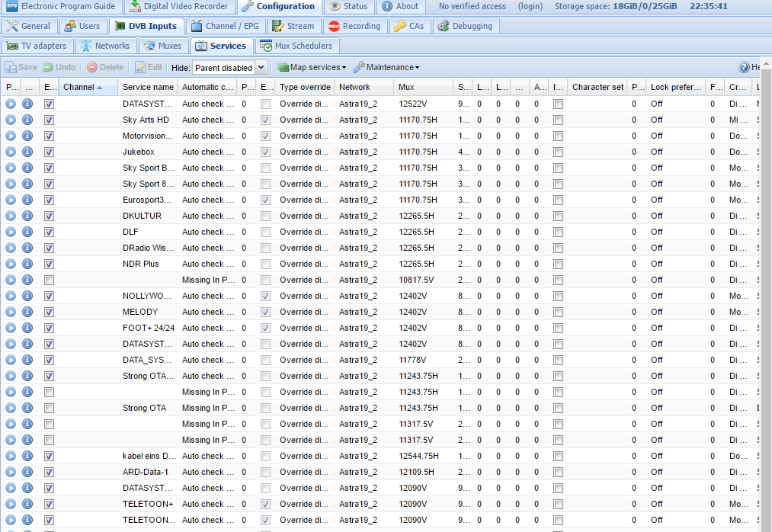The width and height of the screenshot is (772, 532).
Task: Toggle enabled checkbox for Jukebox
Action: [49, 152]
